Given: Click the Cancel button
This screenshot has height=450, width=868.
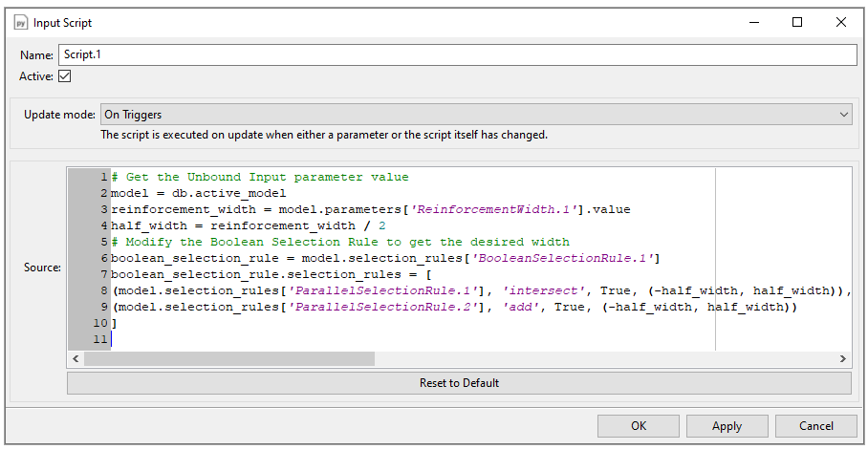Looking at the screenshot, I should 815,426.
